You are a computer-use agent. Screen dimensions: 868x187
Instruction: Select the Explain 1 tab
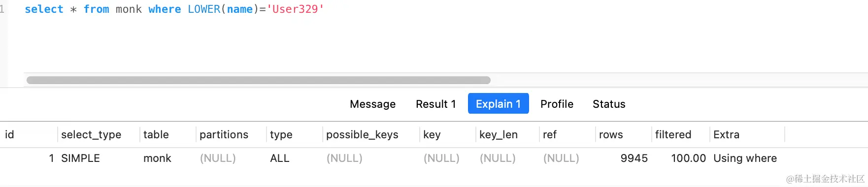[x=498, y=104]
